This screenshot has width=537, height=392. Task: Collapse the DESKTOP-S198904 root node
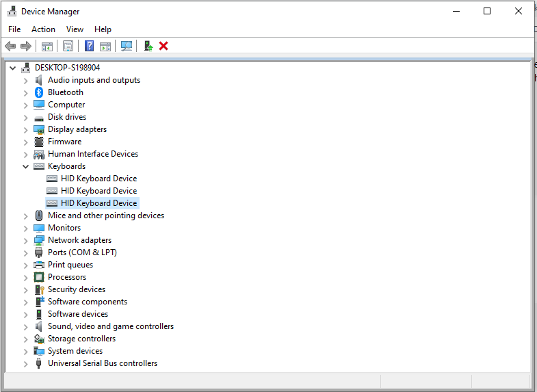click(13, 68)
